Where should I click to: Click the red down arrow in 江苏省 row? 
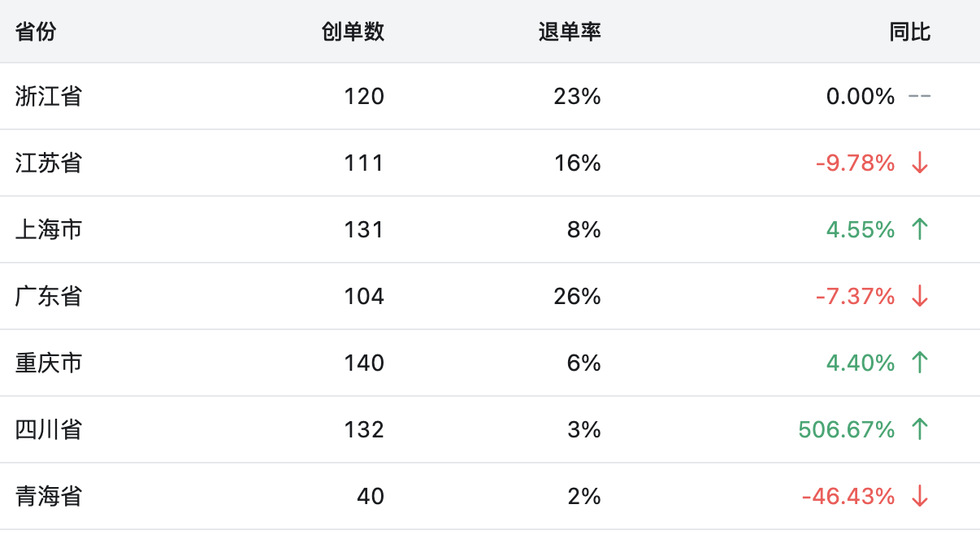tap(919, 163)
